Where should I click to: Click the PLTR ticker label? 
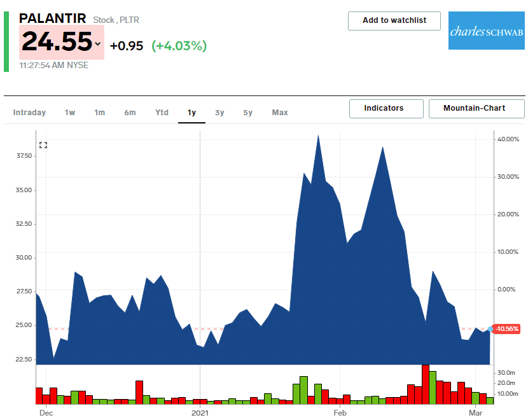point(129,20)
